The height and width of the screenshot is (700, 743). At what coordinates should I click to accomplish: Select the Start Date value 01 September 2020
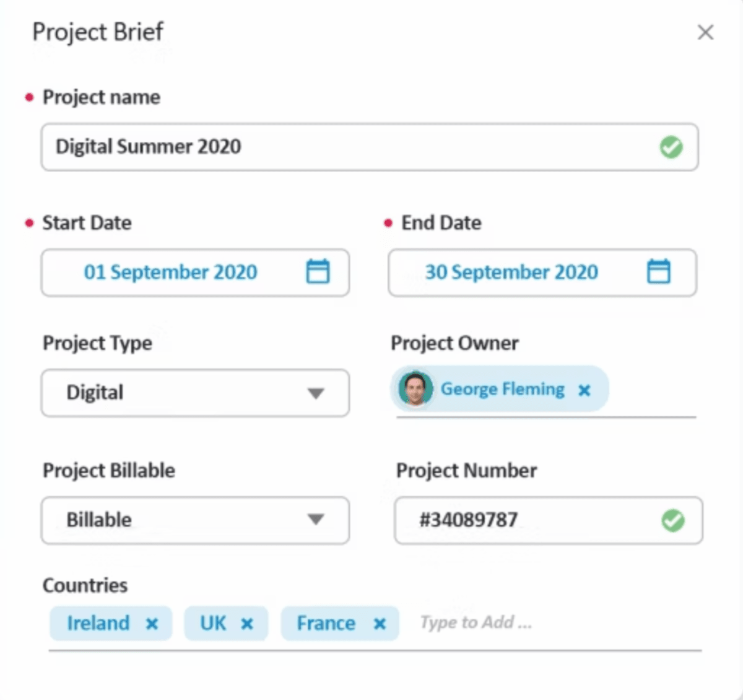(x=170, y=272)
